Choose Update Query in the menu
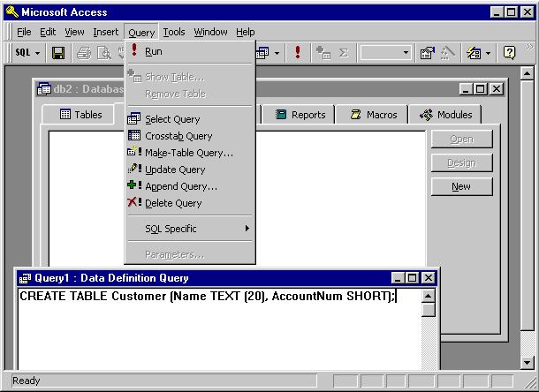 coord(190,170)
